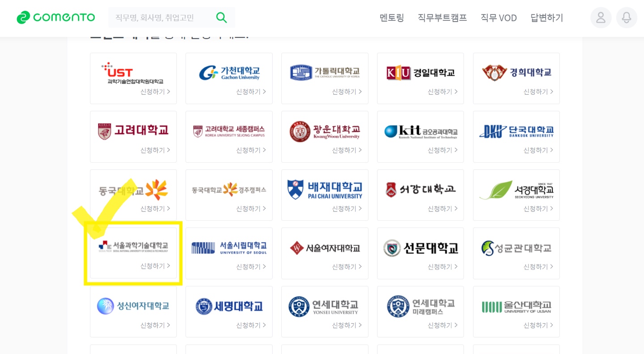Viewport: 644px width, 354px height.
Task: Click 신청하기 under 경희대학교
Action: [538, 92]
